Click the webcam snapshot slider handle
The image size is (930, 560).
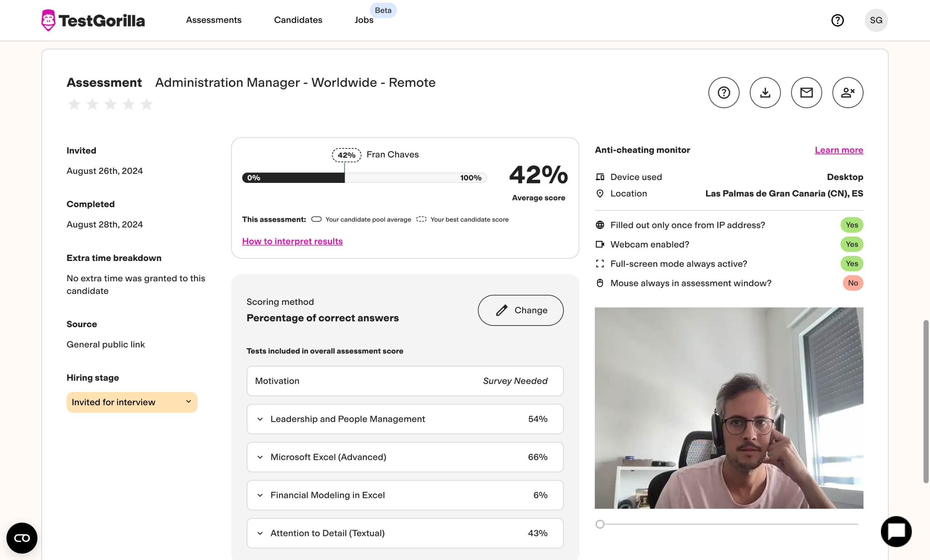point(600,524)
